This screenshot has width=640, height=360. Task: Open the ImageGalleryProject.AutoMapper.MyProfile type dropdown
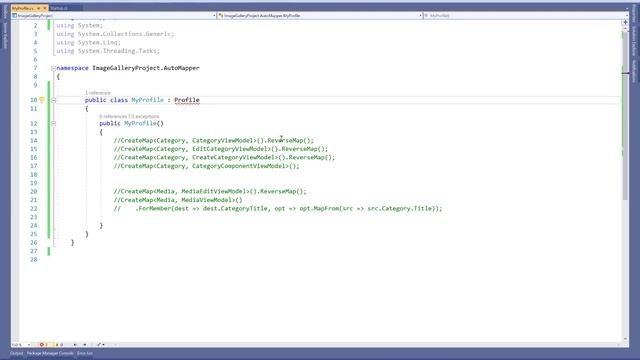point(320,16)
